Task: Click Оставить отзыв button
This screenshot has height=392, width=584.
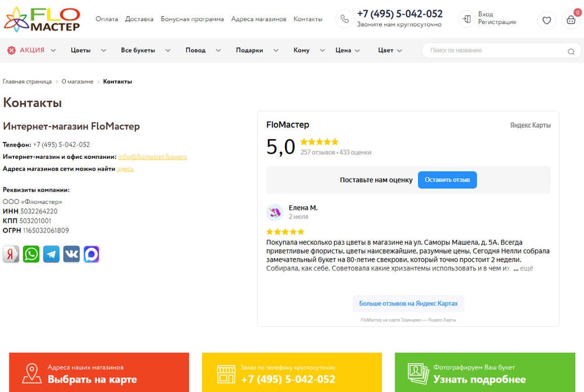Action: click(x=447, y=180)
